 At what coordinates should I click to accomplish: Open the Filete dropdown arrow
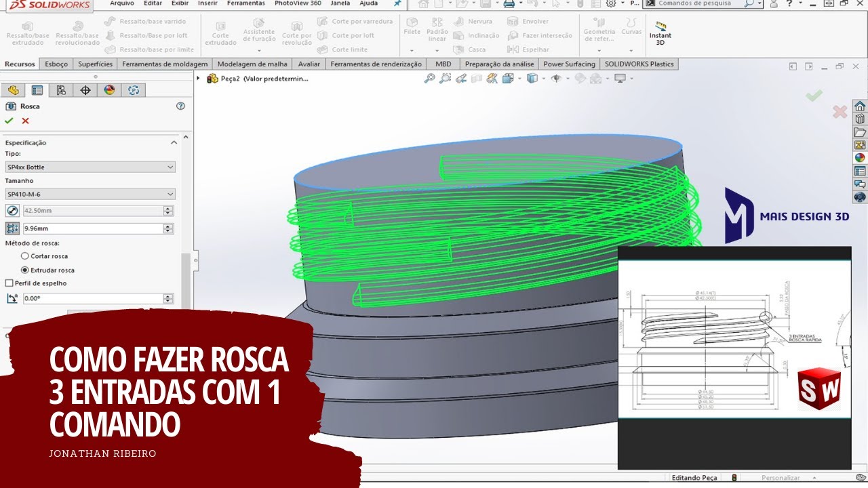click(412, 51)
